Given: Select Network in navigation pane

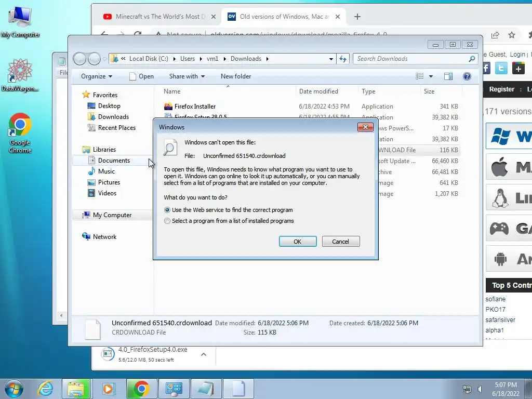Looking at the screenshot, I should [x=99, y=237].
